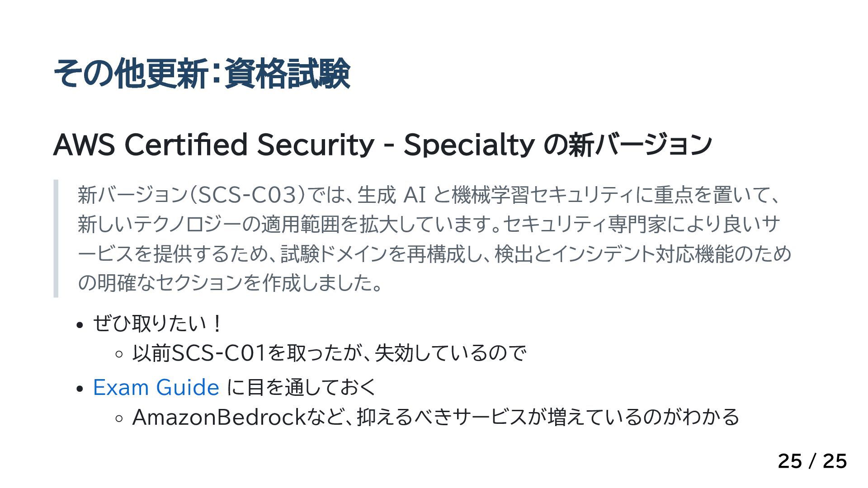Click the AWS Certified Security - Specialty heading
This screenshot has height=488, width=868.
(382, 145)
